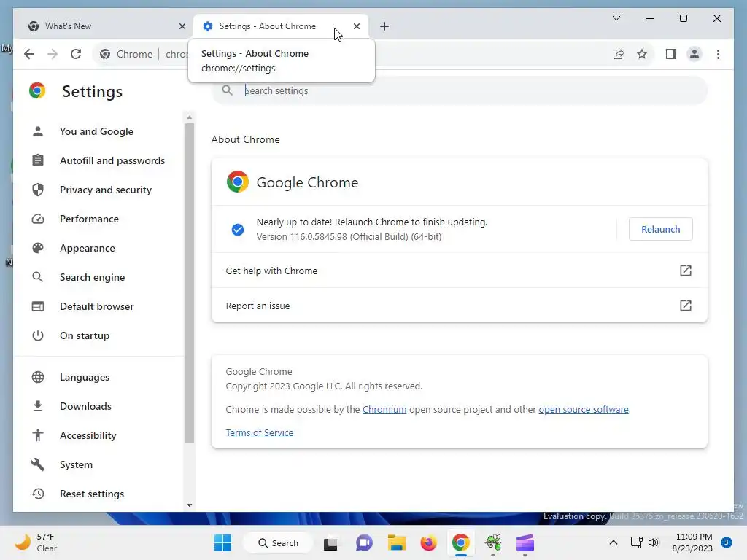
Task: Click the Chrome site info chip in address bar
Action: point(126,54)
